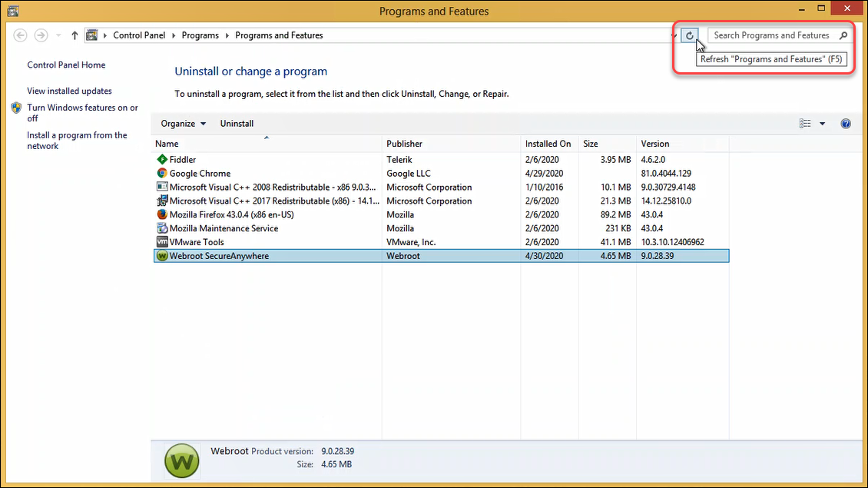Go up one level with Up arrow
The width and height of the screenshot is (868, 488).
coord(75,35)
